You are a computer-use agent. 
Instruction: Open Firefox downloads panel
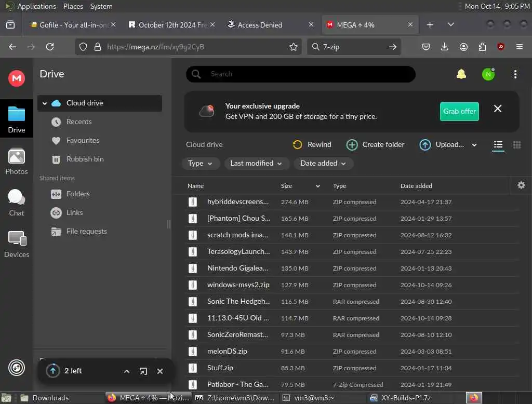pos(445,47)
